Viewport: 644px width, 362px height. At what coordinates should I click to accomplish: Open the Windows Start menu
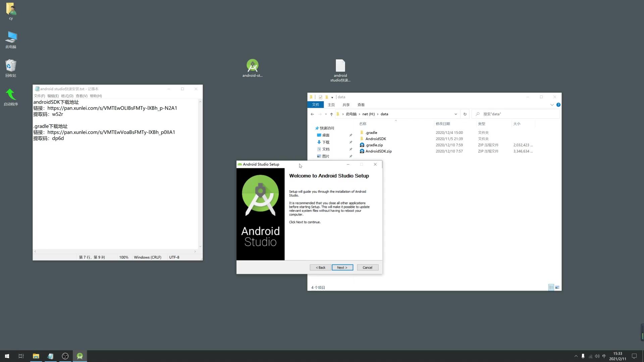click(x=7, y=356)
